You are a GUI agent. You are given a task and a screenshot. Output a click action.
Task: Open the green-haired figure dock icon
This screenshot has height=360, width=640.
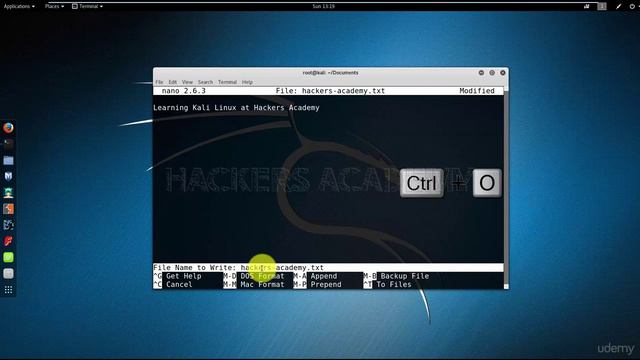tap(8, 193)
